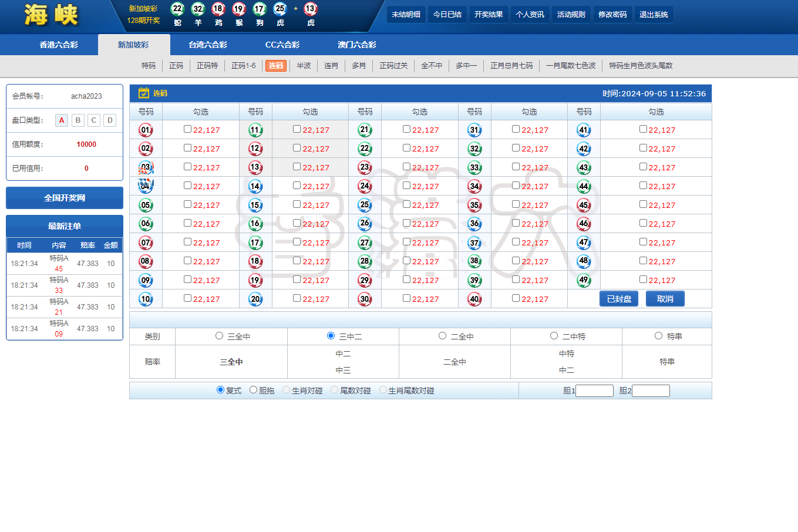Click drawn ball 22 in the header
798x532 pixels.
pyautogui.click(x=177, y=9)
